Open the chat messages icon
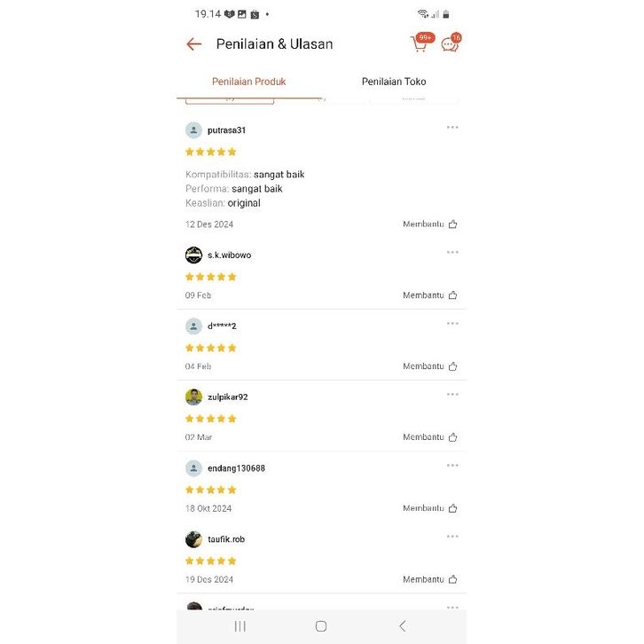Viewport: 644px width, 644px height. point(450,43)
